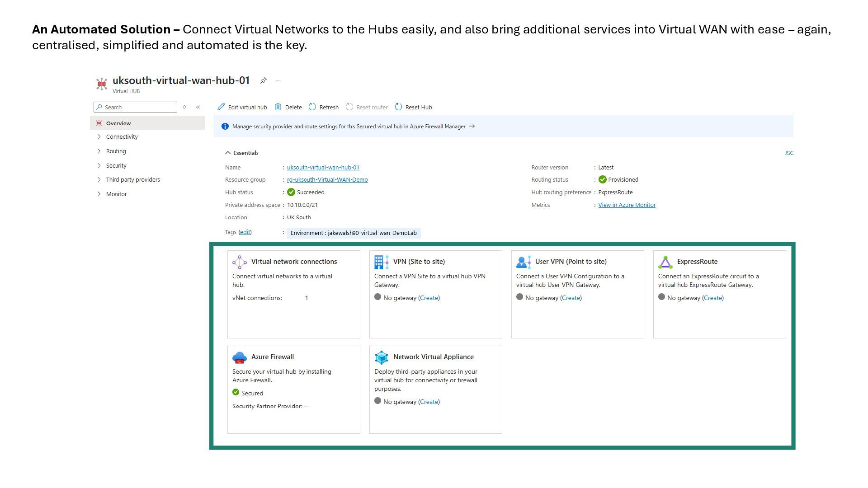Click Create link in Network Virtual Appliance tile

[429, 402]
